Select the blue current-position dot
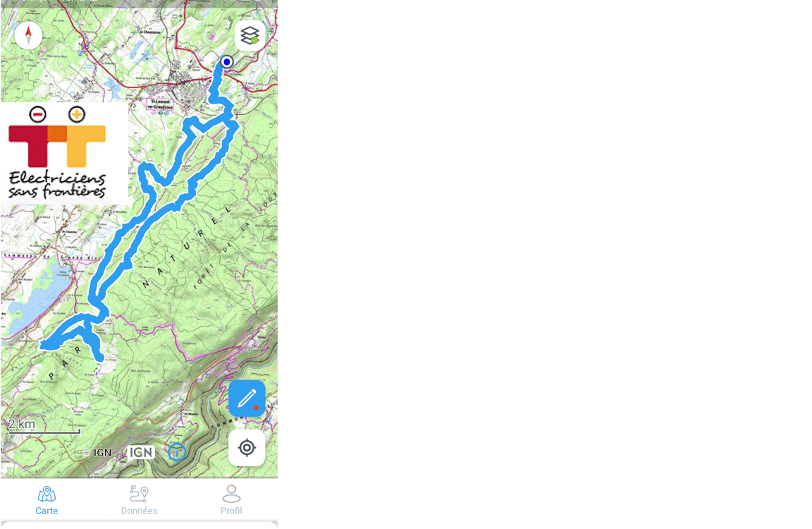 [226, 61]
